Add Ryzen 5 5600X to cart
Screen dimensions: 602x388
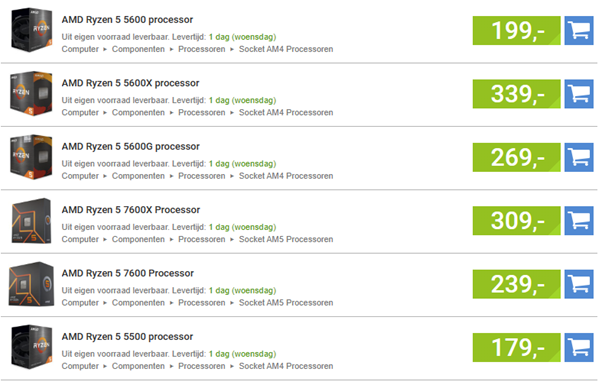point(579,94)
